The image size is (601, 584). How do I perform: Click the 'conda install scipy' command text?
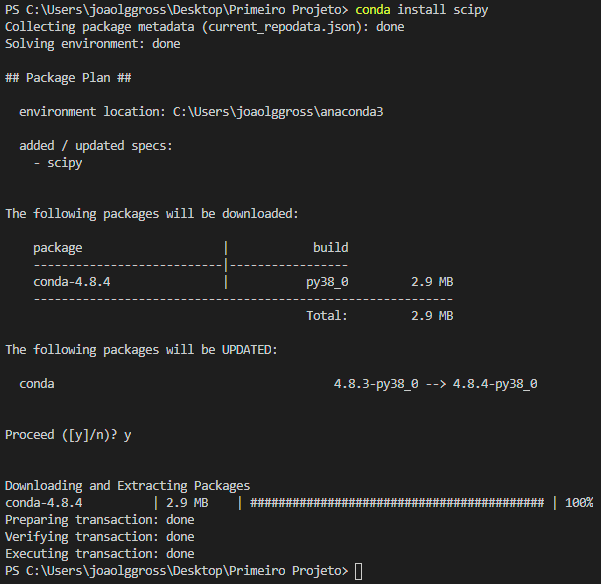(422, 10)
